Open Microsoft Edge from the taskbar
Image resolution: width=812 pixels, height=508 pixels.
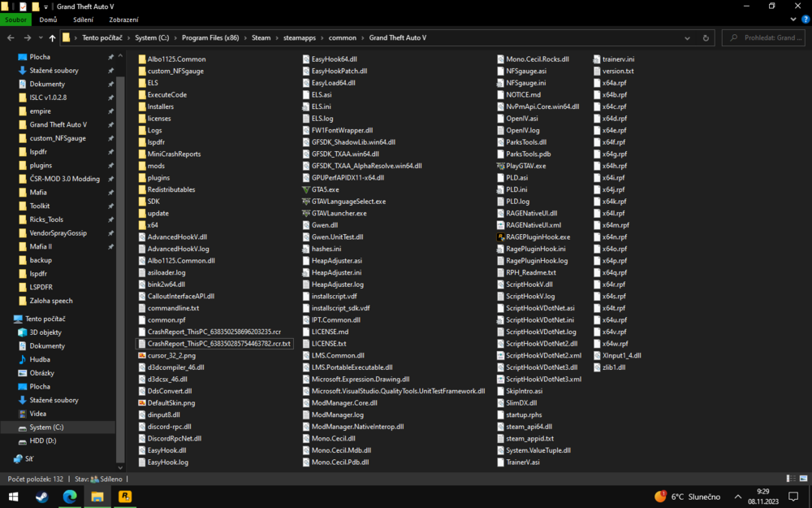coord(70,496)
